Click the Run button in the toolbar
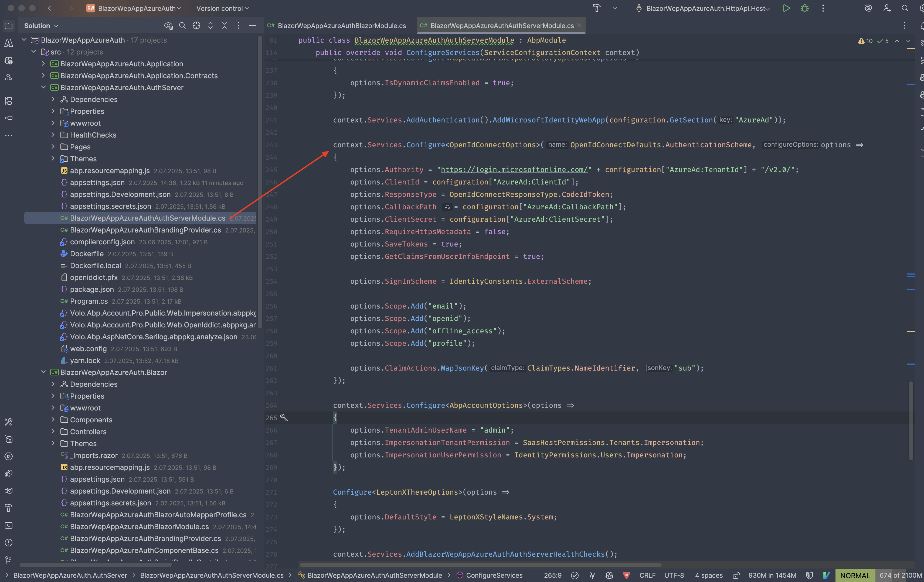 click(x=786, y=8)
